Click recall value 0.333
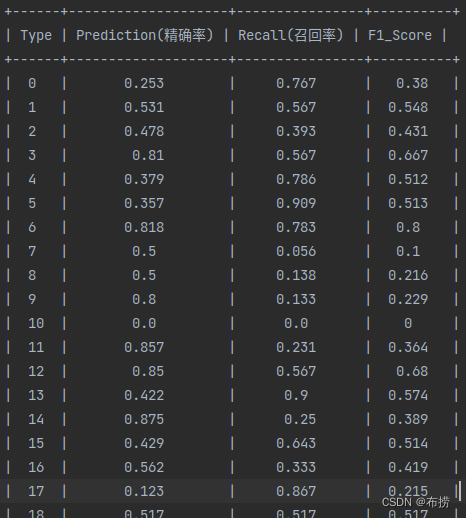This screenshot has width=466, height=518. [x=296, y=467]
